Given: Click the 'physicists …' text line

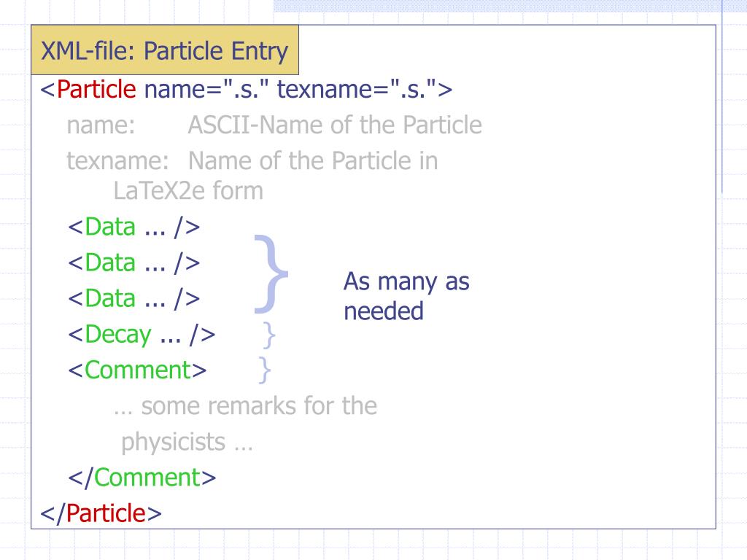Looking at the screenshot, I should click(x=187, y=443).
